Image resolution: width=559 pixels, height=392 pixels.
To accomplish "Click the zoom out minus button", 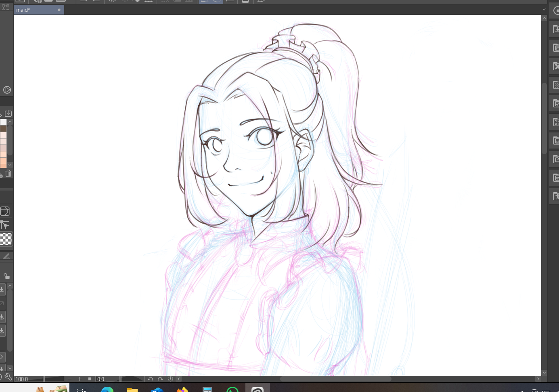I will (x=70, y=379).
